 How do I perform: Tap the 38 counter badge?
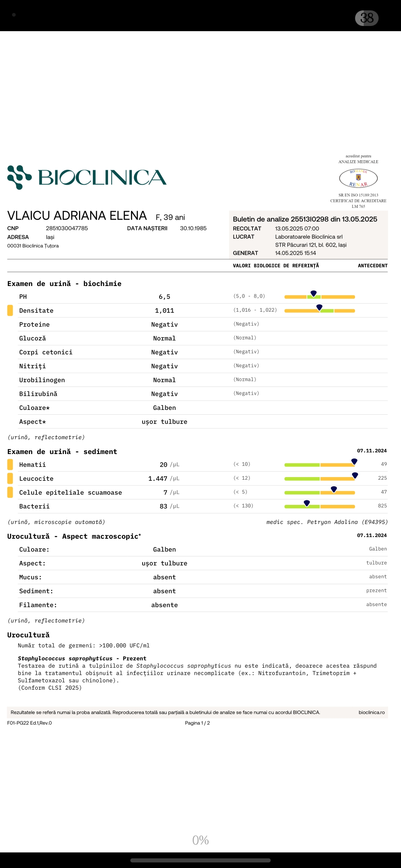[367, 18]
